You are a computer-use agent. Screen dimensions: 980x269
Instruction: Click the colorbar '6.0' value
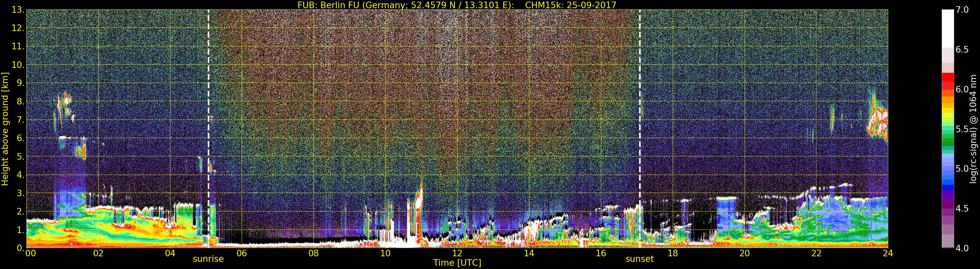tap(962, 89)
